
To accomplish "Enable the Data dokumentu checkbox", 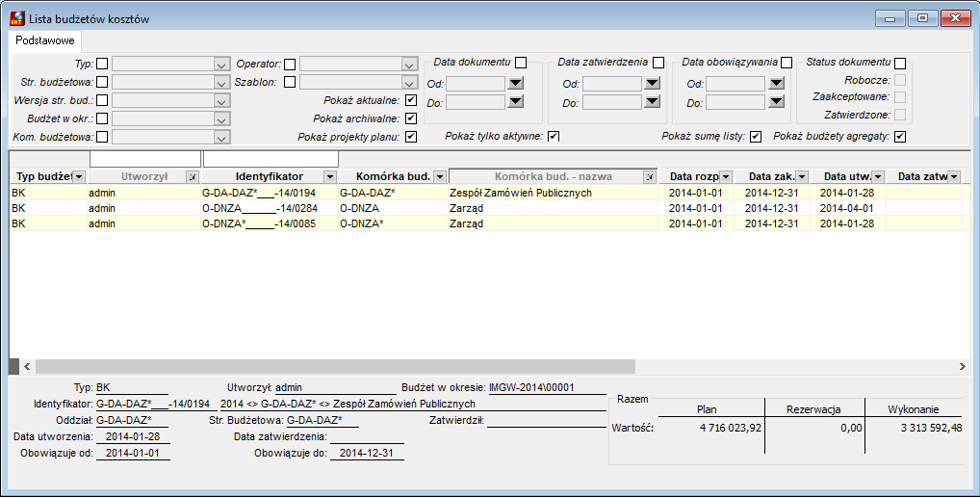I will (x=521, y=63).
